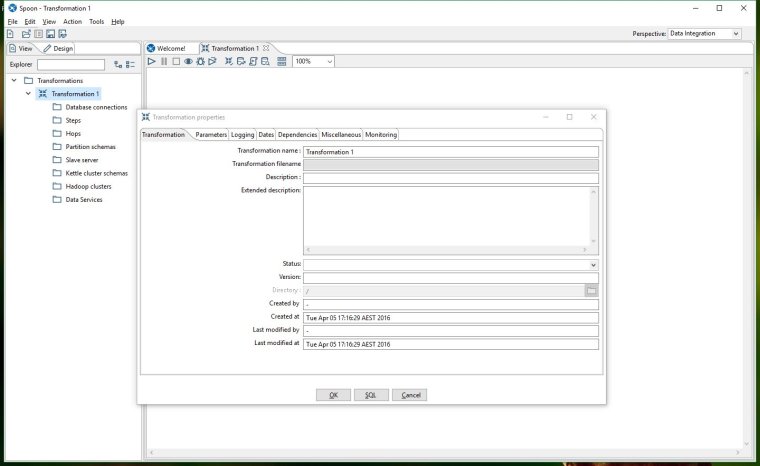This screenshot has height=466, width=760.
Task: Run the transformation with play icon
Action: pyautogui.click(x=152, y=61)
